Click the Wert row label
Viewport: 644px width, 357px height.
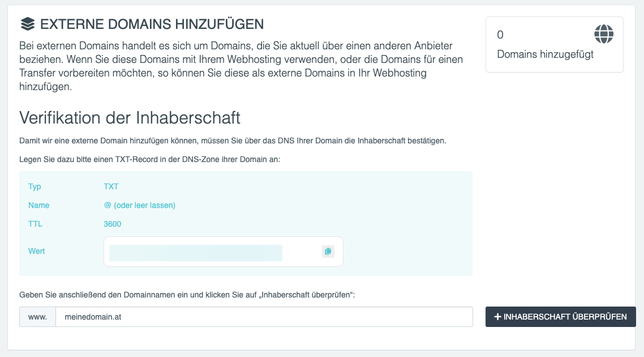pyautogui.click(x=37, y=250)
